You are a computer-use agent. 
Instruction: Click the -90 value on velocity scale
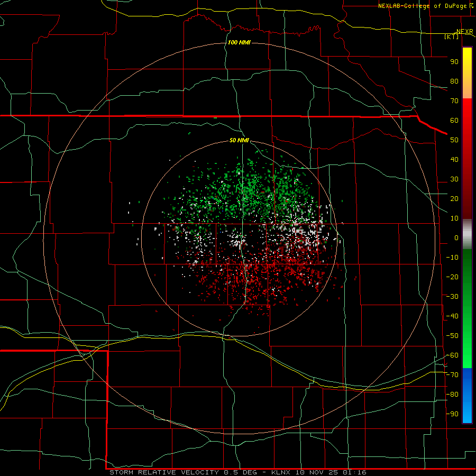click(x=452, y=414)
